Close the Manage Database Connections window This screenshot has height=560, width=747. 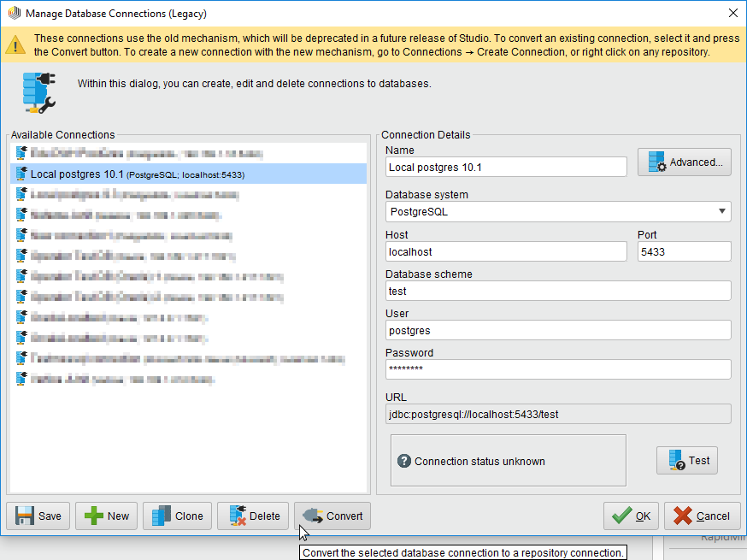(x=733, y=13)
